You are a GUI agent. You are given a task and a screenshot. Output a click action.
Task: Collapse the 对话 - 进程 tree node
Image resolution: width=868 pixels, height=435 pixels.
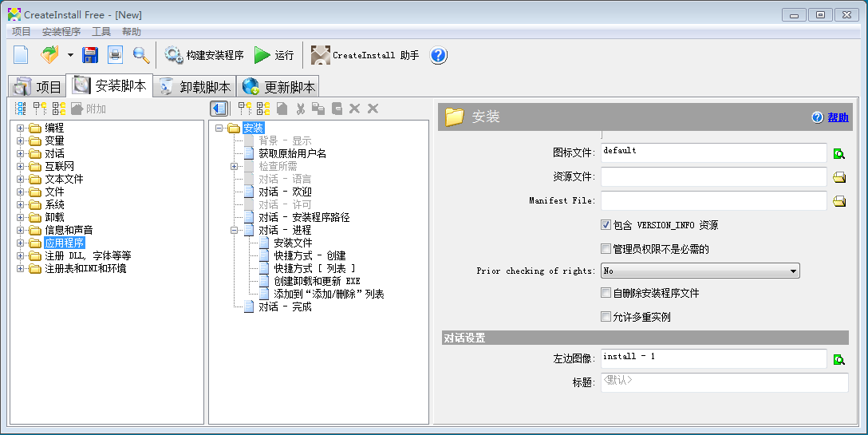(x=235, y=230)
